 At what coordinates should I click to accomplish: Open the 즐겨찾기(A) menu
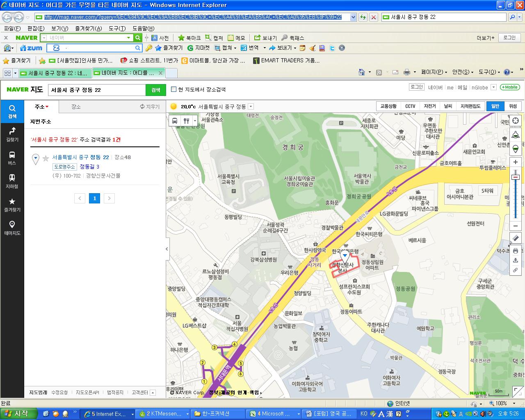pyautogui.click(x=88, y=28)
